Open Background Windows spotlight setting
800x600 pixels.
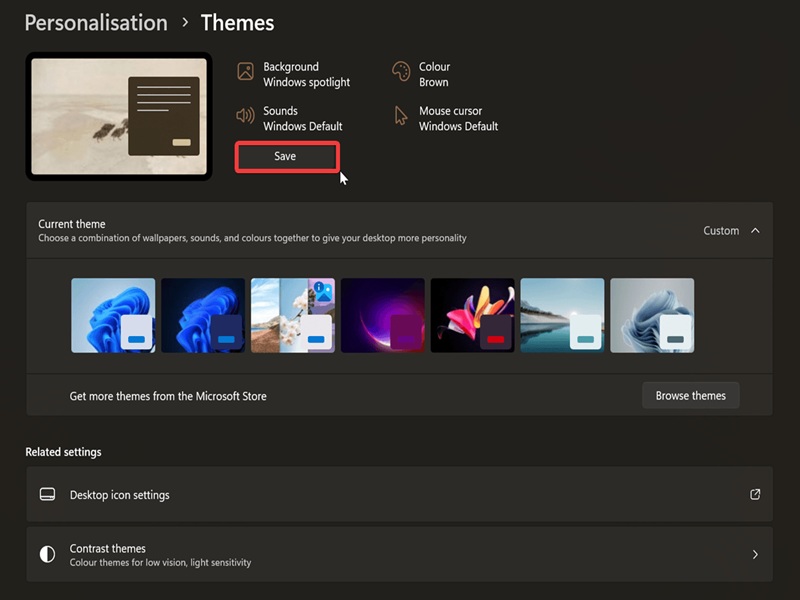[294, 74]
